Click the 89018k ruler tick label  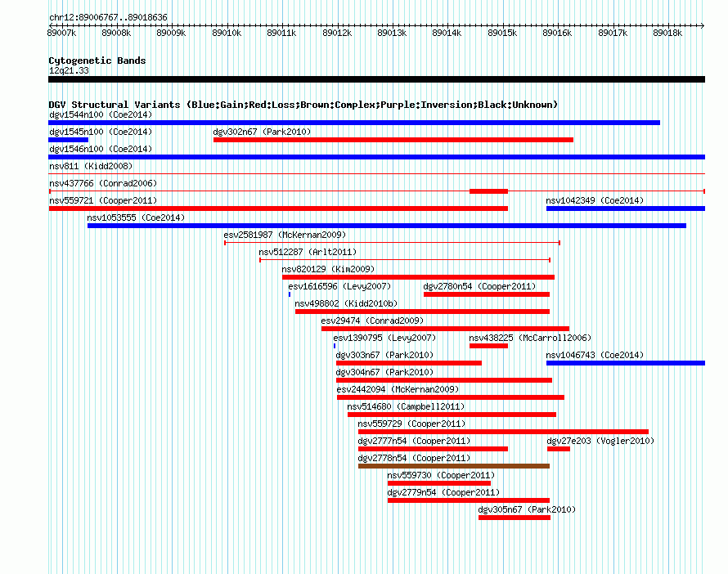pyautogui.click(x=667, y=33)
